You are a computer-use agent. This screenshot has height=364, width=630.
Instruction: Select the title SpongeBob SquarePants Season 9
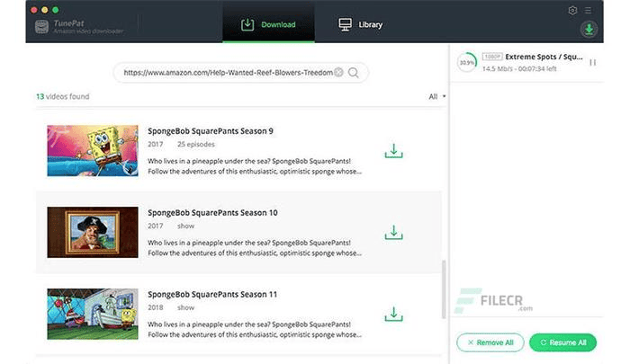coord(210,131)
